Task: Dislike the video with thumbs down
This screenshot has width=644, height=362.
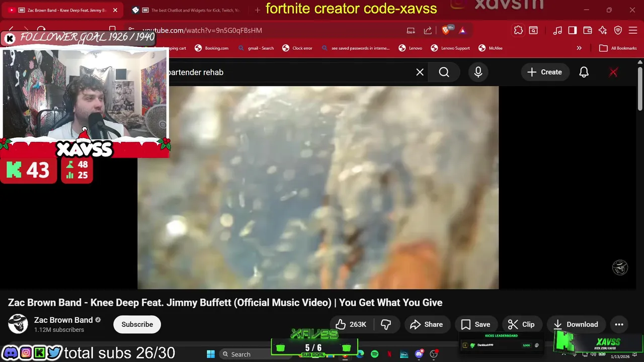Action: point(386,324)
